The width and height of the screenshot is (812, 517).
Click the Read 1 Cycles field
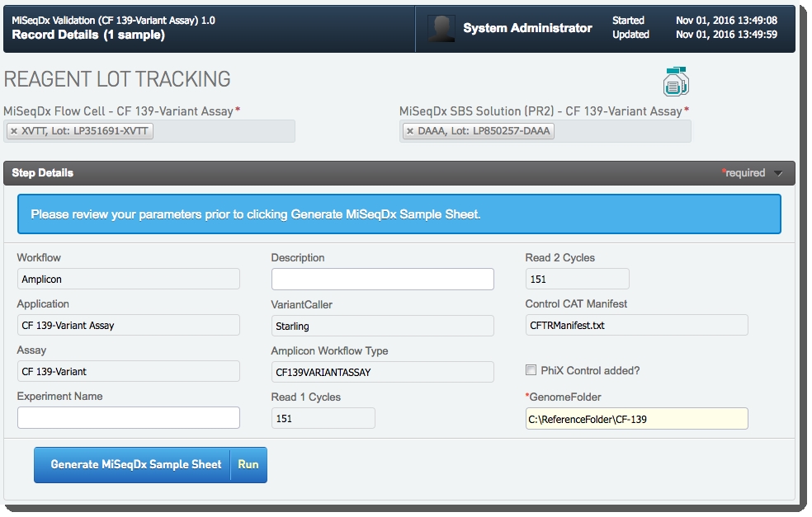[323, 418]
